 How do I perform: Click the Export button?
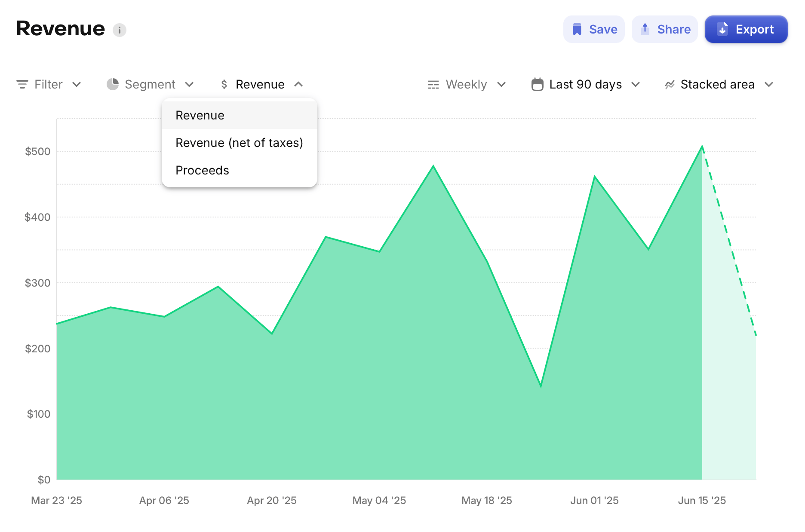coord(746,29)
